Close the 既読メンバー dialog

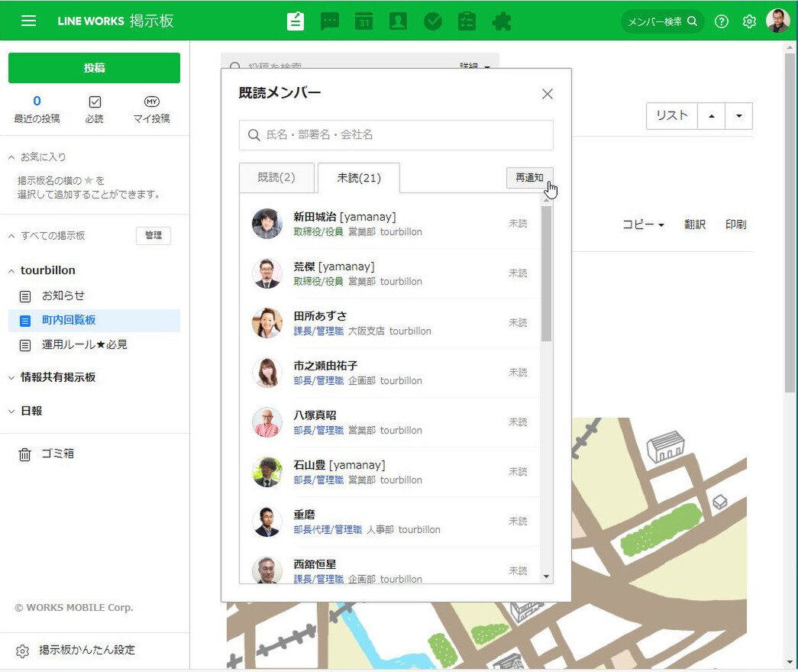(547, 94)
